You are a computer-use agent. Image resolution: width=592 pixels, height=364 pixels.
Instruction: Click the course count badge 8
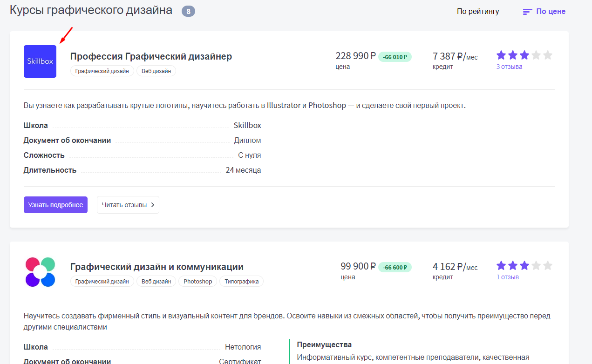coord(188,11)
